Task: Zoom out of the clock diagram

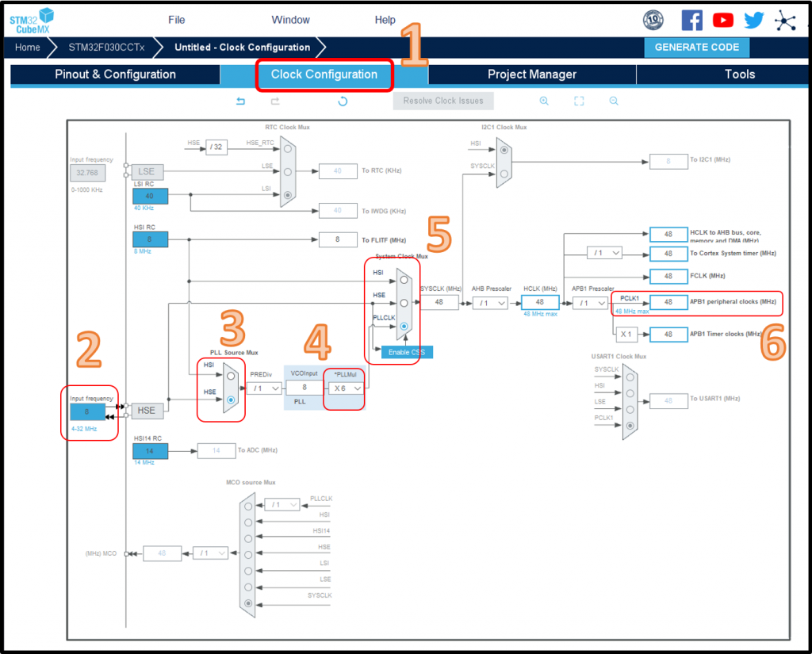Action: coord(614,101)
